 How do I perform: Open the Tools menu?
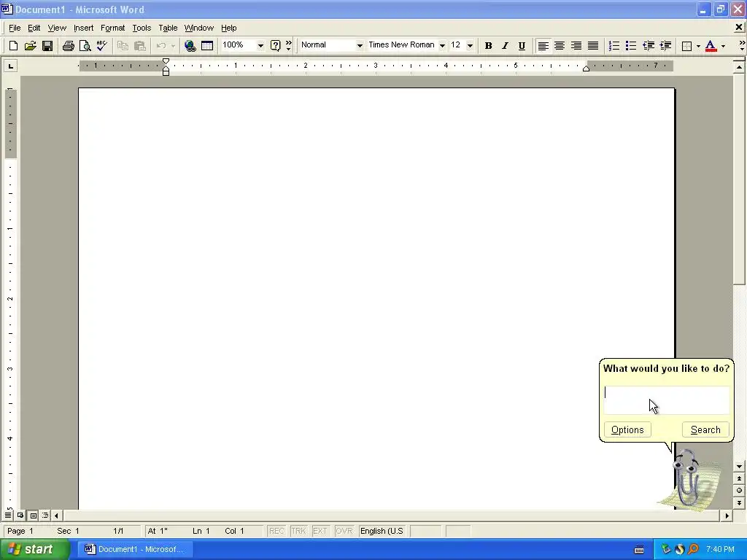point(142,28)
